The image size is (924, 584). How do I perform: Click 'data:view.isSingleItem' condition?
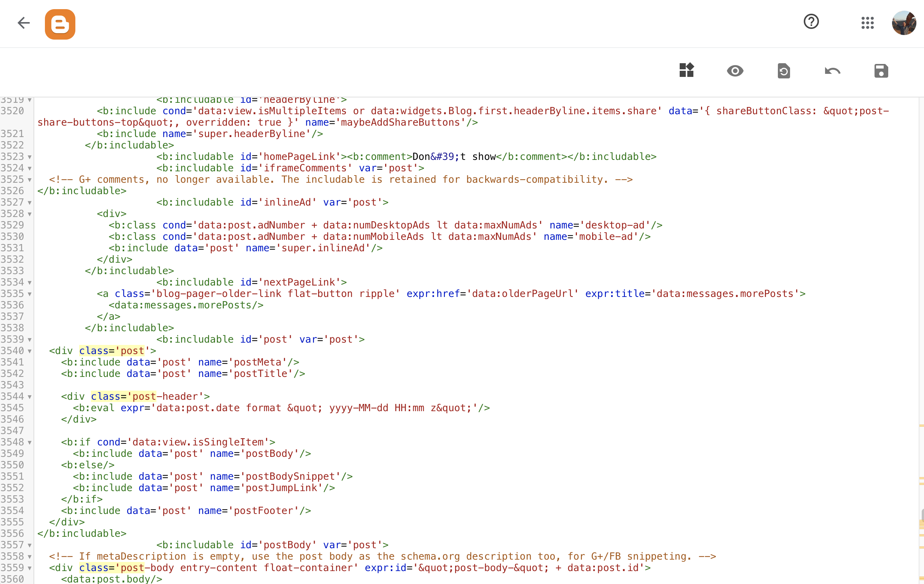click(198, 442)
